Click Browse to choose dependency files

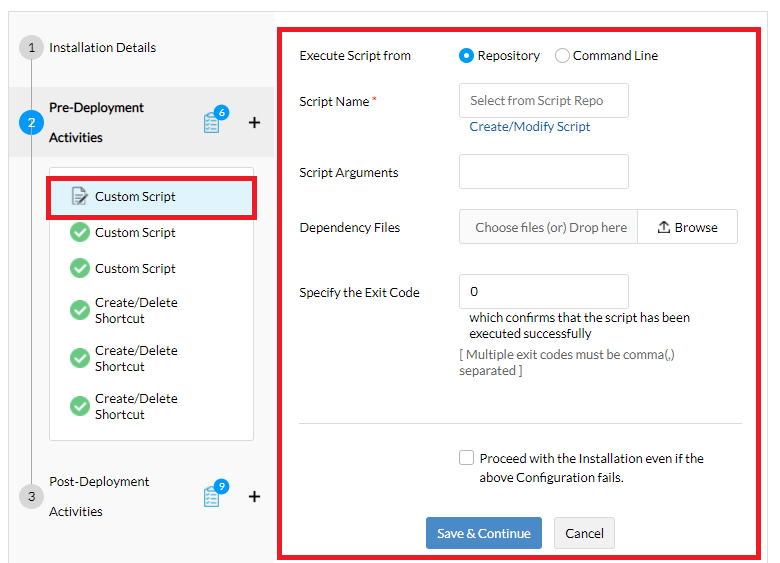pyautogui.click(x=688, y=227)
